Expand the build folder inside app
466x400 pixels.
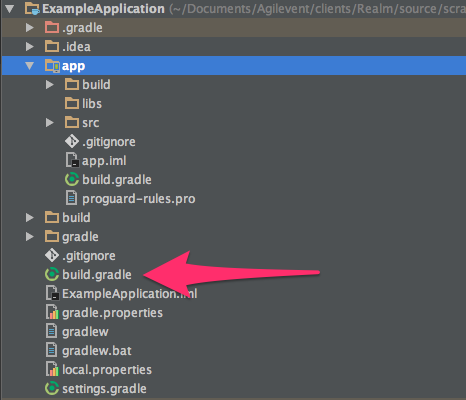(x=50, y=85)
